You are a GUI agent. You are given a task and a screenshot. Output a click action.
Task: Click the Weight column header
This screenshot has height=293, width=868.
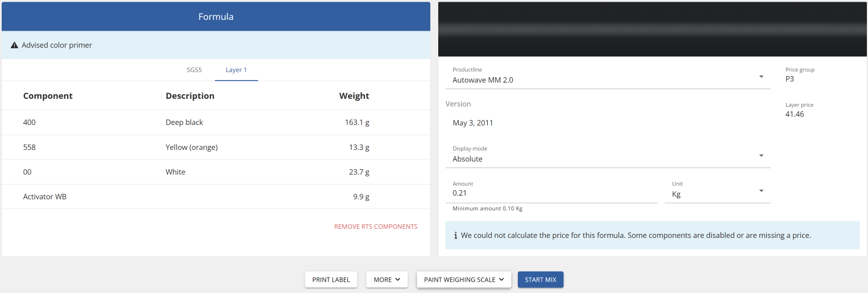pos(354,96)
